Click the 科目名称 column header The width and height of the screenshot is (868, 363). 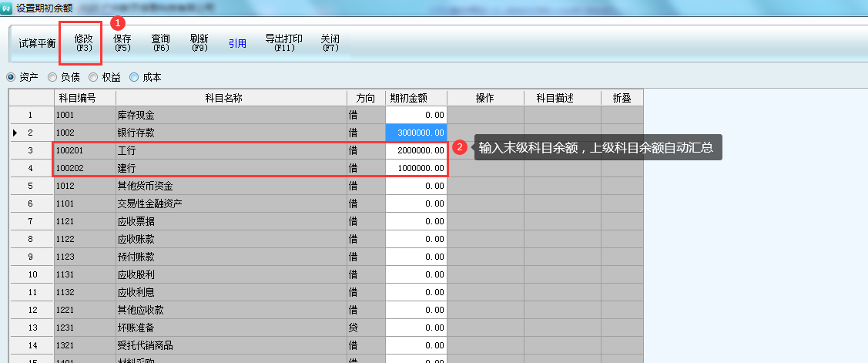[231, 98]
